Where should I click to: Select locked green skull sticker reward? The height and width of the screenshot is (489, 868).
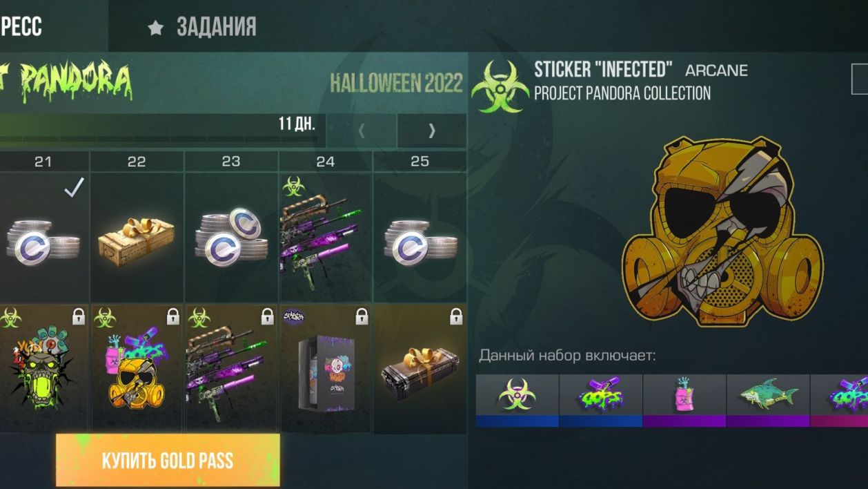43,369
